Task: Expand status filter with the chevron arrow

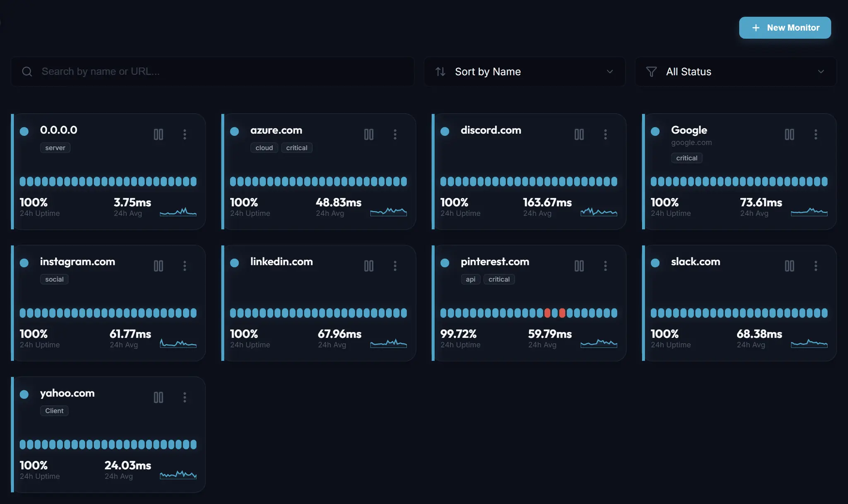Action: click(821, 72)
